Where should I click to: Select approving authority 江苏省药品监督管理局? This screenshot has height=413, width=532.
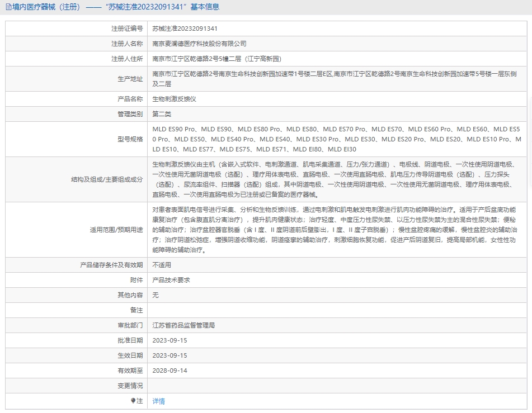click(x=183, y=325)
